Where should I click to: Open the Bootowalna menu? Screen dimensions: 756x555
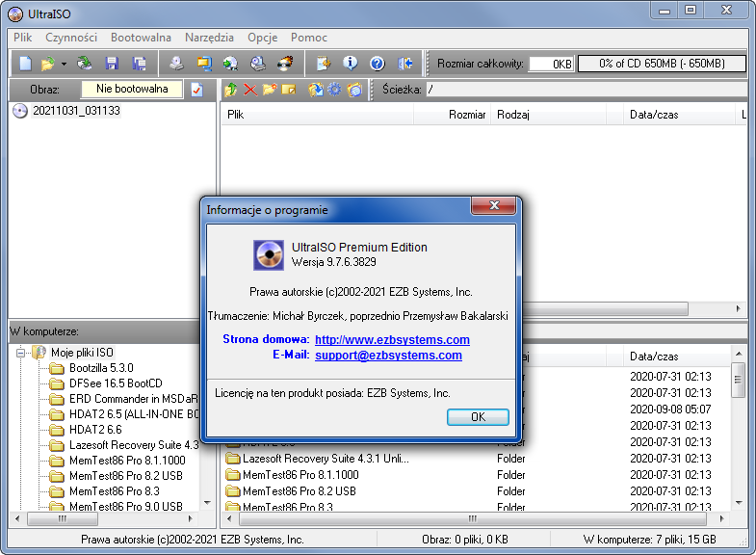(x=141, y=38)
